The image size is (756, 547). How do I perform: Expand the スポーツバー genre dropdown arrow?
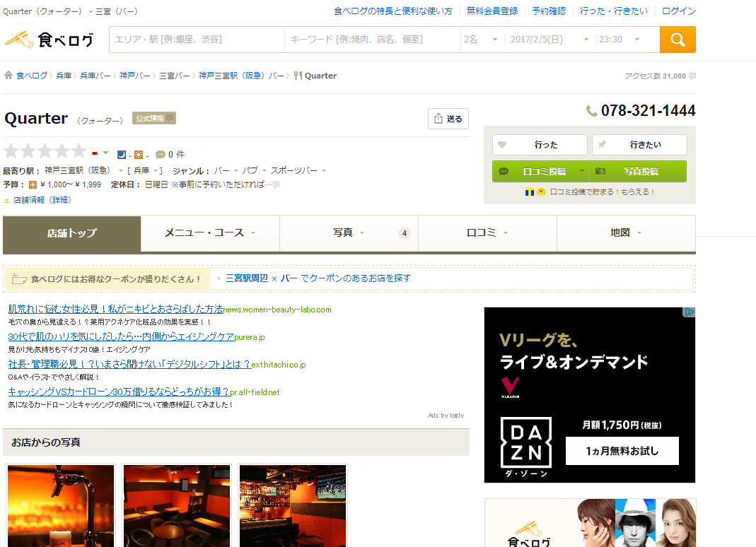(323, 170)
